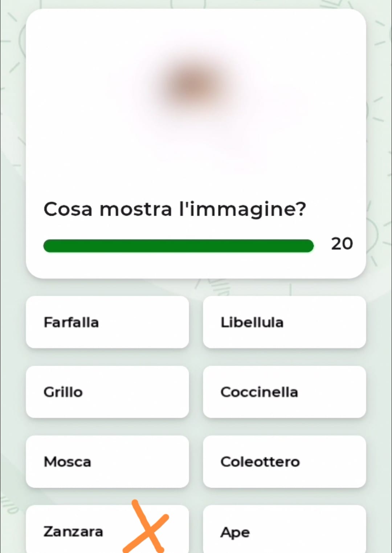Screen dimensions: 392x553
Task: Pick the Grillo option
Action: (x=107, y=392)
